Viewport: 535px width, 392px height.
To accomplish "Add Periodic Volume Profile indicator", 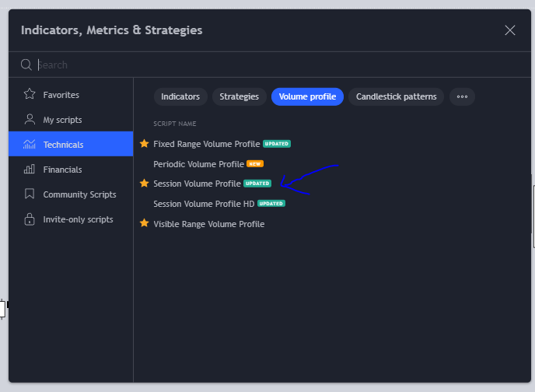I will click(198, 164).
